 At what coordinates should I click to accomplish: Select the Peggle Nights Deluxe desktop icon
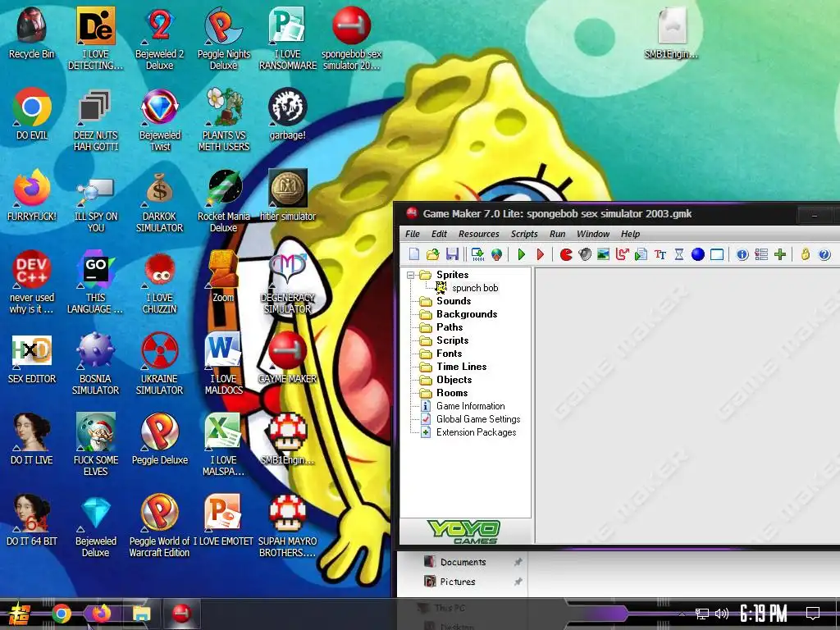pyautogui.click(x=224, y=38)
